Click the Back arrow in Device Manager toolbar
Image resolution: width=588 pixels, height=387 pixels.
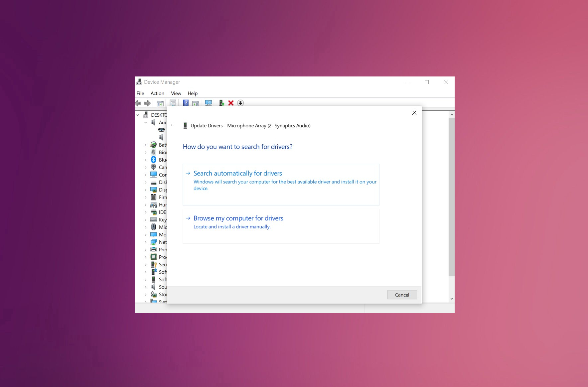[x=138, y=103]
